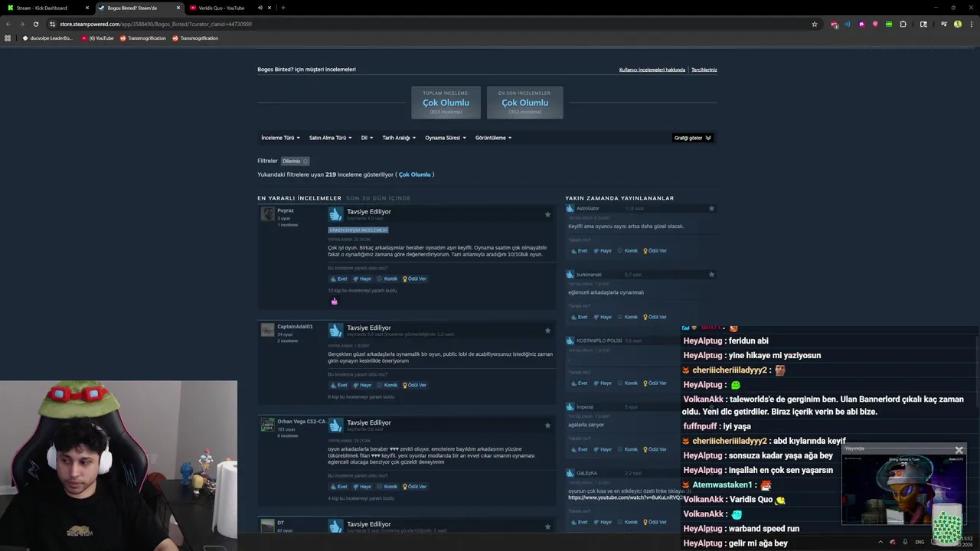Click star icon on CaptainAdal01's review
This screenshot has height=551, width=980.
pos(547,331)
